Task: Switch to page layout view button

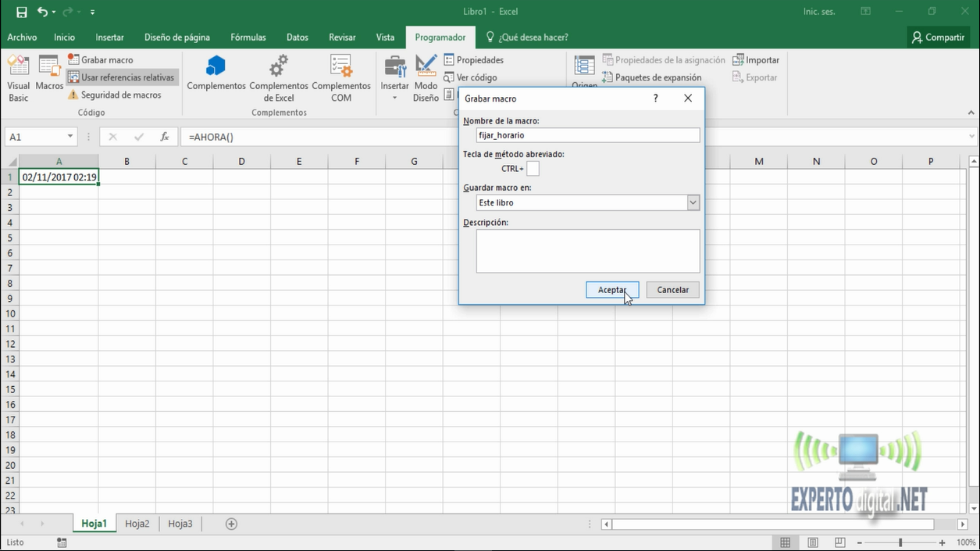Action: (x=813, y=542)
